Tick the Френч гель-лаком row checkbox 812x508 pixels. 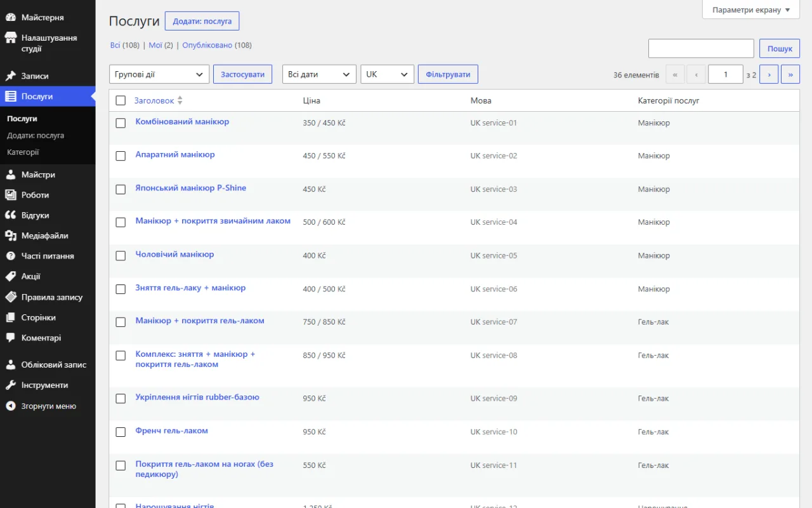tap(121, 432)
